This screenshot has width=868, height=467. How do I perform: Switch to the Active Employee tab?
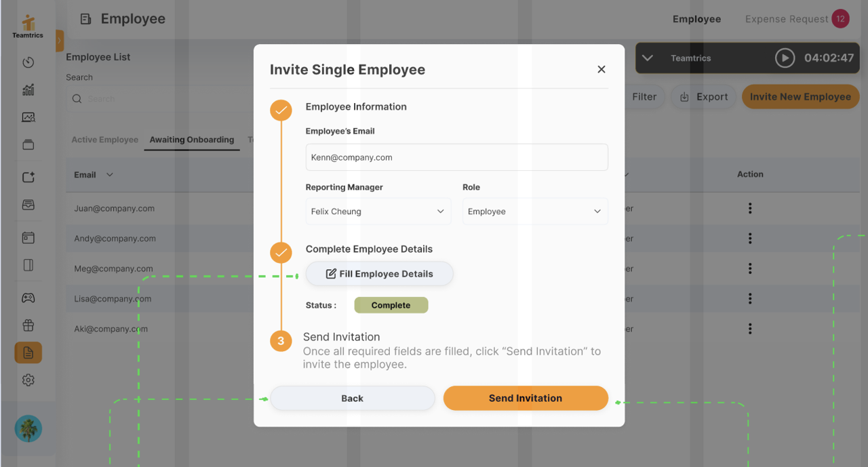coord(104,140)
